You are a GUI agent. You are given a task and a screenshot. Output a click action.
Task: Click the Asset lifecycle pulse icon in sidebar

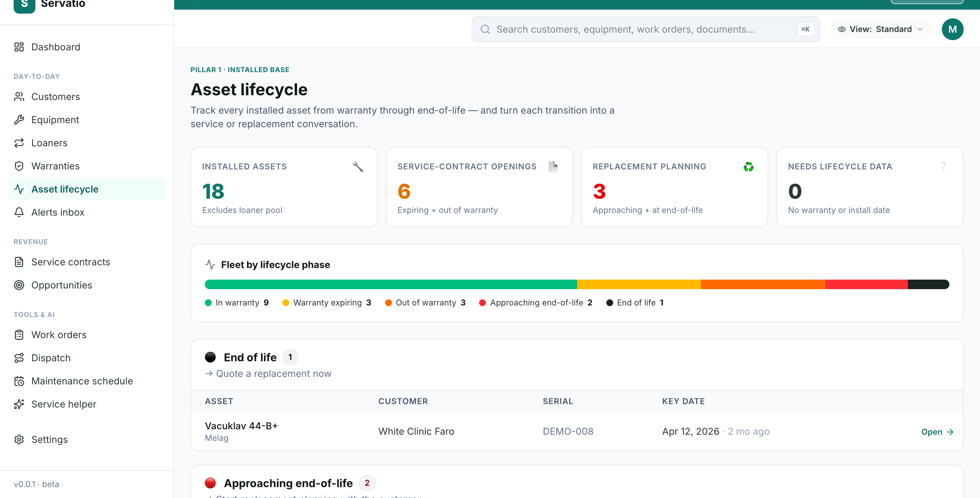click(x=19, y=189)
